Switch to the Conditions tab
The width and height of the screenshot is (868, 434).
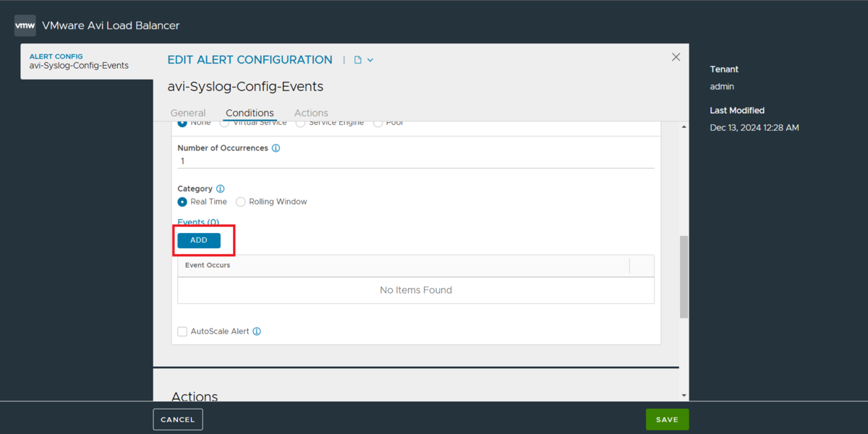pyautogui.click(x=250, y=113)
